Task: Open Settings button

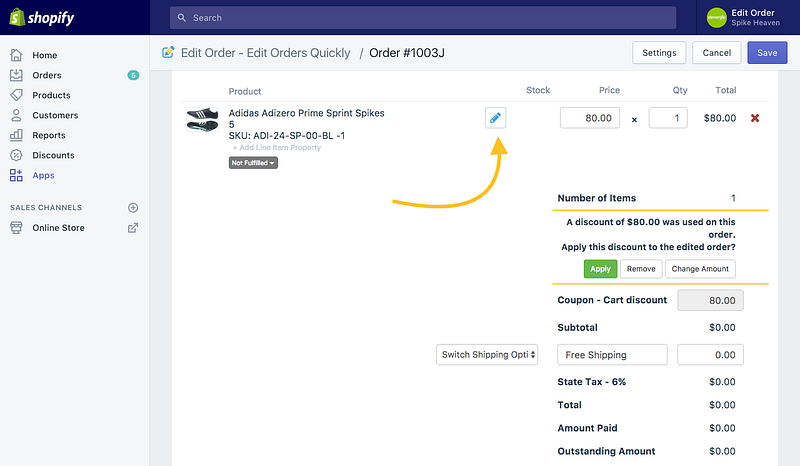Action: pos(659,53)
